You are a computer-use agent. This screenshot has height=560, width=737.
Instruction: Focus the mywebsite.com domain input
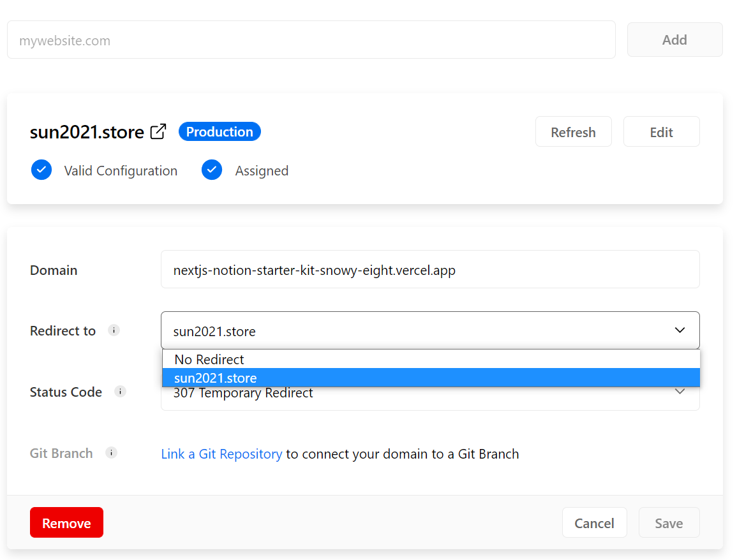311,40
